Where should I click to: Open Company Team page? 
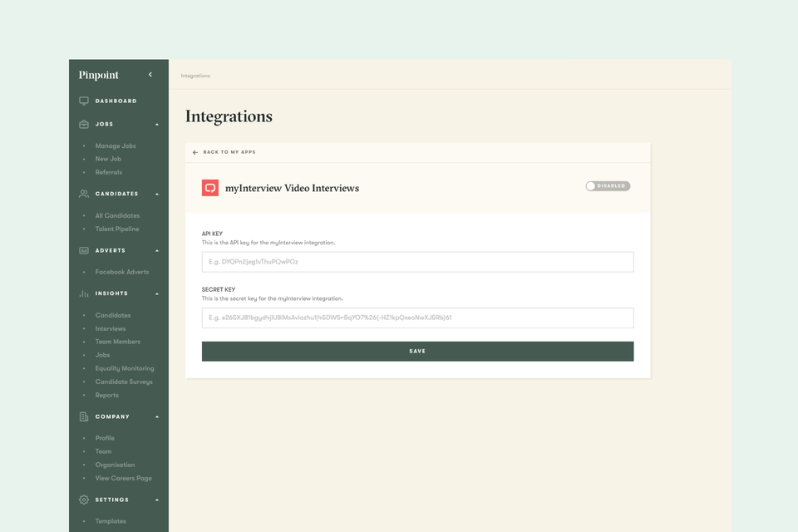(x=103, y=451)
